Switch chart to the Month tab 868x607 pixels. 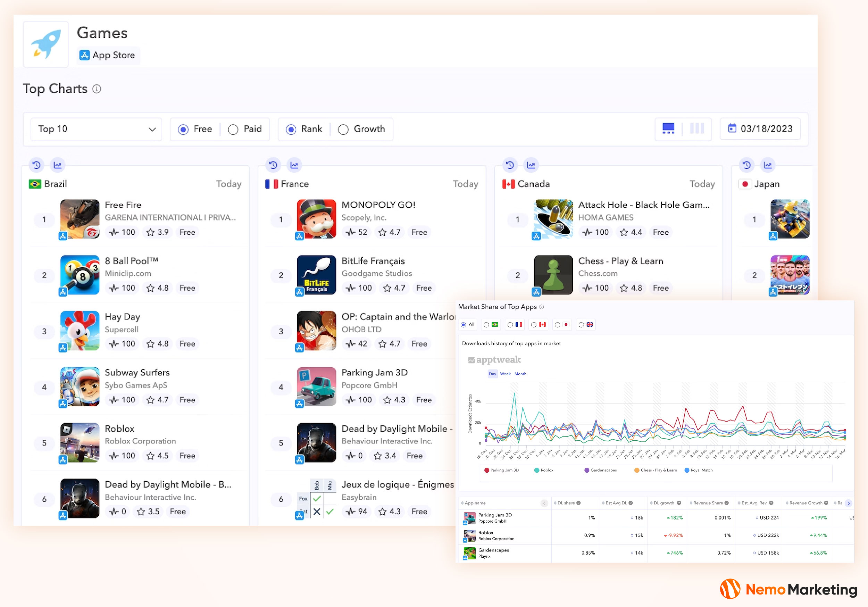520,374
